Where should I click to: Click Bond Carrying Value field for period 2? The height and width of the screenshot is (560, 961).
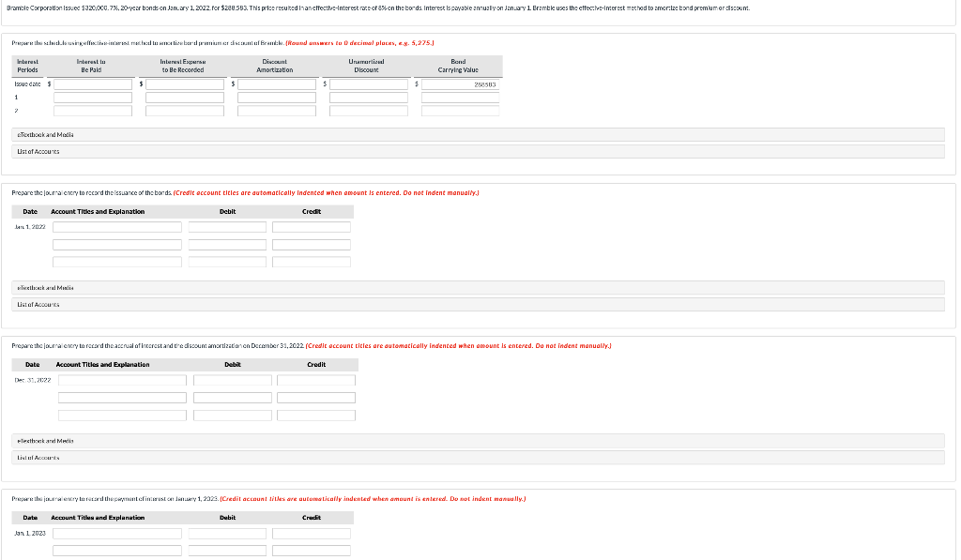coord(460,111)
